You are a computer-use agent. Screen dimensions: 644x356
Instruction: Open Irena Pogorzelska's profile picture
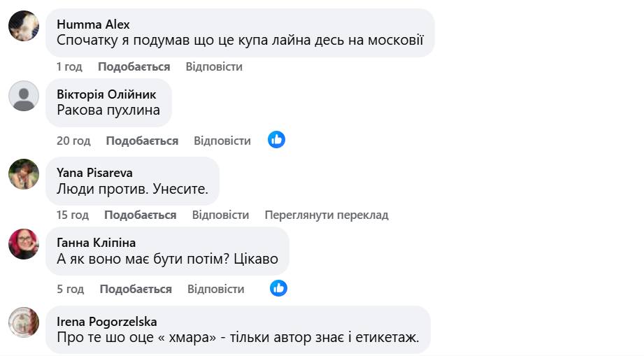(24, 322)
